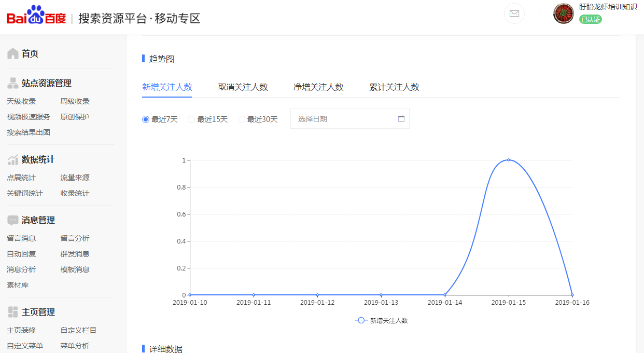Open 收录统计 link

(75, 193)
